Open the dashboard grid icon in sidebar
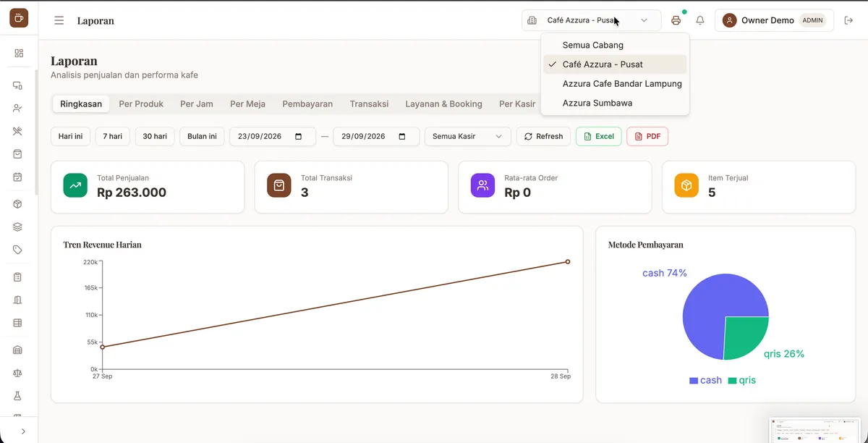The image size is (868, 443). pos(19,53)
